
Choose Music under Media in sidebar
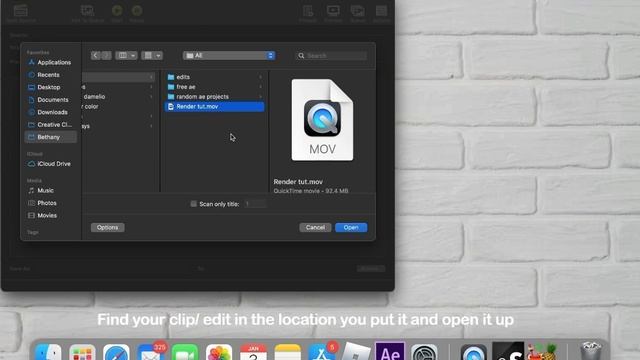coord(41,191)
